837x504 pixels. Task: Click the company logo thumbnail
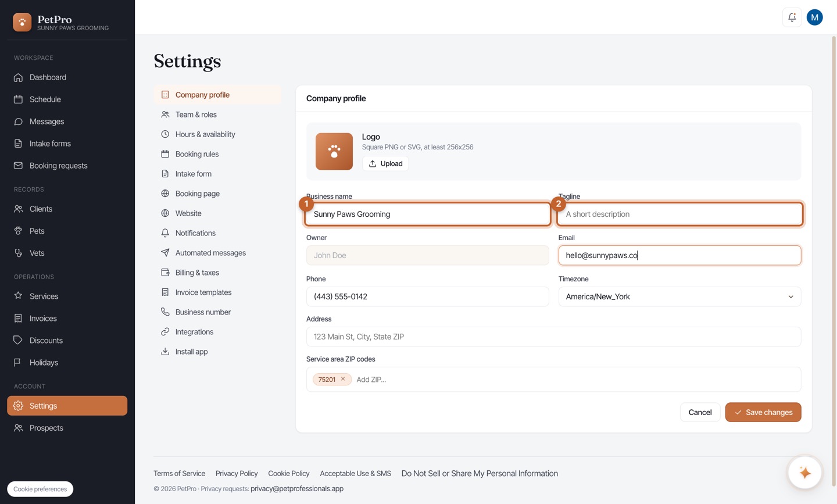(x=334, y=151)
